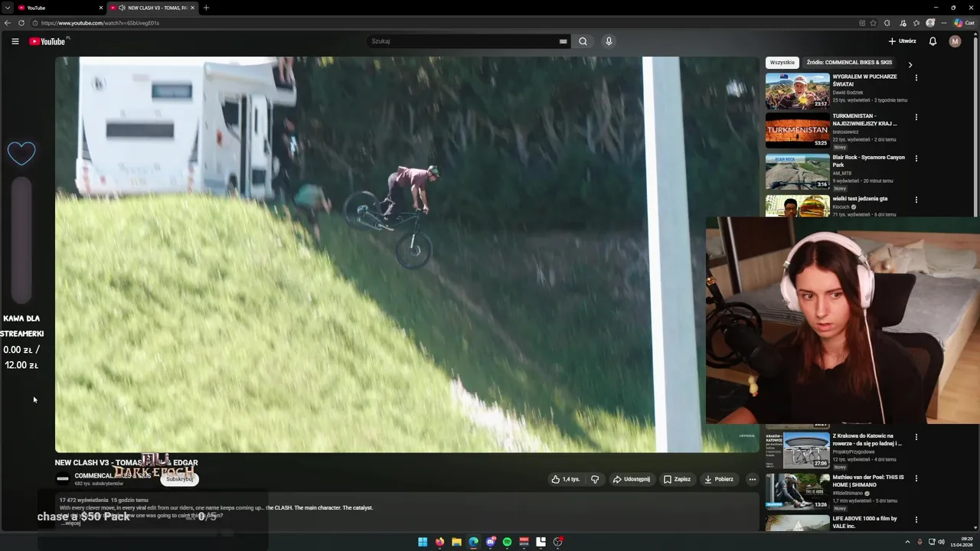The height and width of the screenshot is (551, 980).
Task: Open options for Mathieu van der Poel video
Action: 916,478
